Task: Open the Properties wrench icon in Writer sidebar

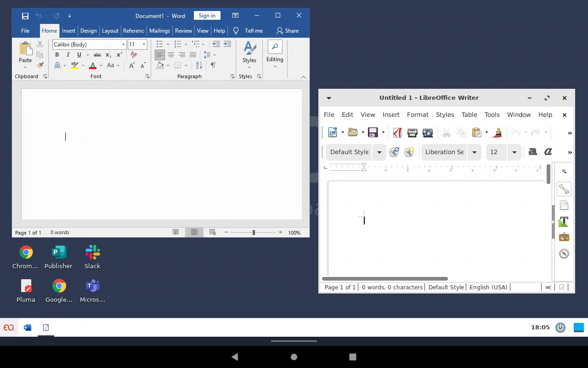Action: point(564,189)
